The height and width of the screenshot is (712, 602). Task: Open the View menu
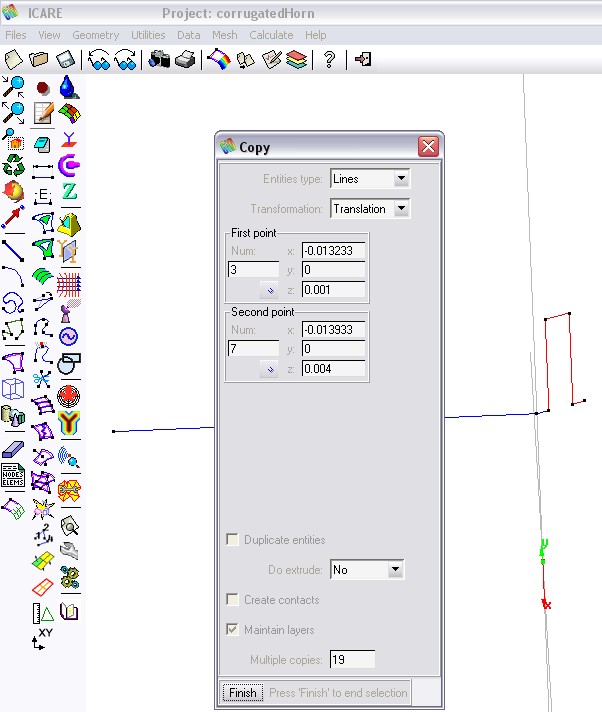(49, 35)
